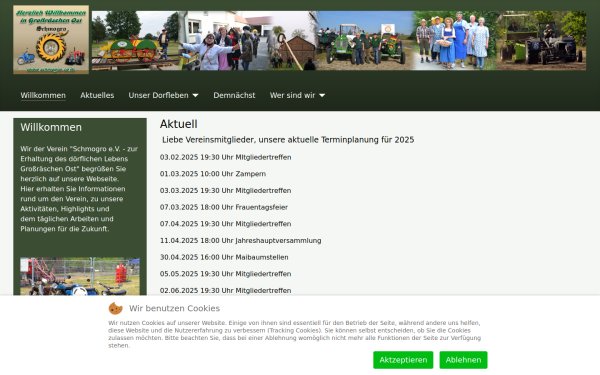Select the 07.04.2025 Mitgliedertreffen entry

tap(226, 224)
